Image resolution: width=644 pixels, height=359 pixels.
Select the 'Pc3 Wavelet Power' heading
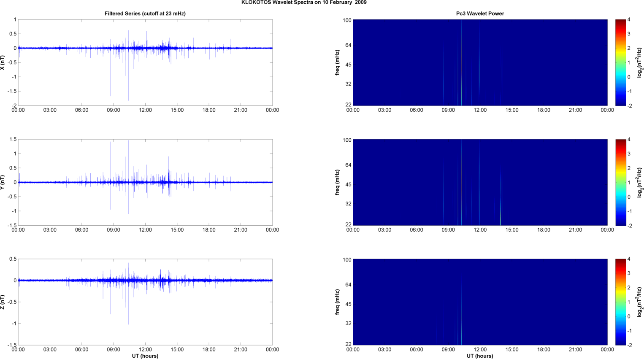(x=480, y=13)
